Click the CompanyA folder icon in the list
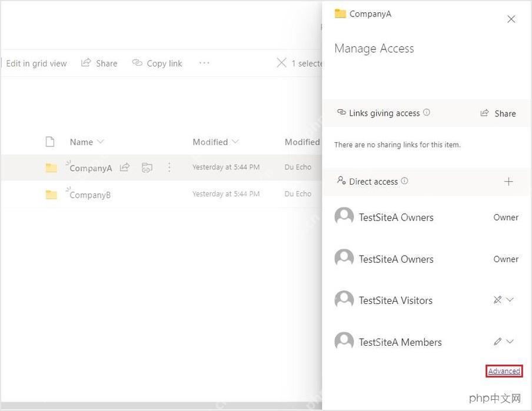This screenshot has width=532, height=411. (x=51, y=168)
